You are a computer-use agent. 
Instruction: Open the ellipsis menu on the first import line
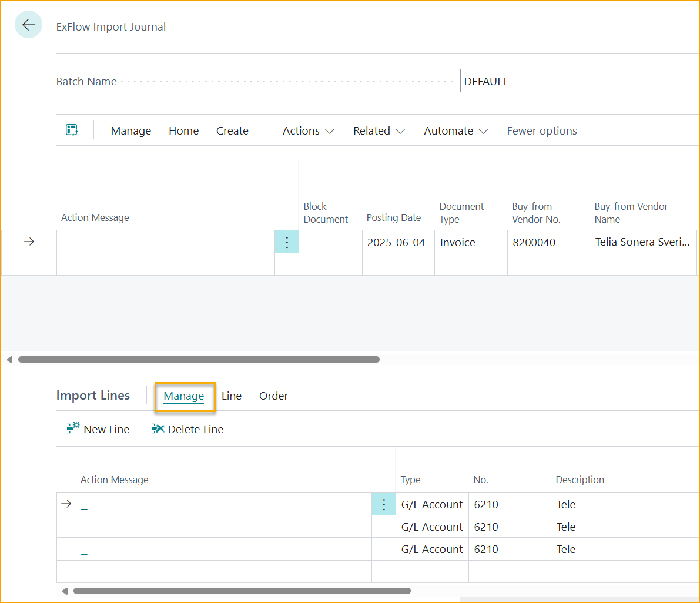click(x=384, y=504)
